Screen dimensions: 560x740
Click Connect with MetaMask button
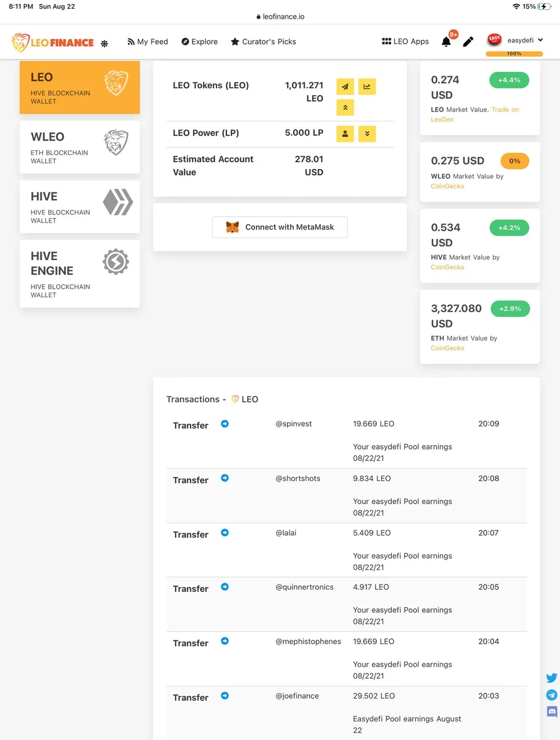pos(280,227)
